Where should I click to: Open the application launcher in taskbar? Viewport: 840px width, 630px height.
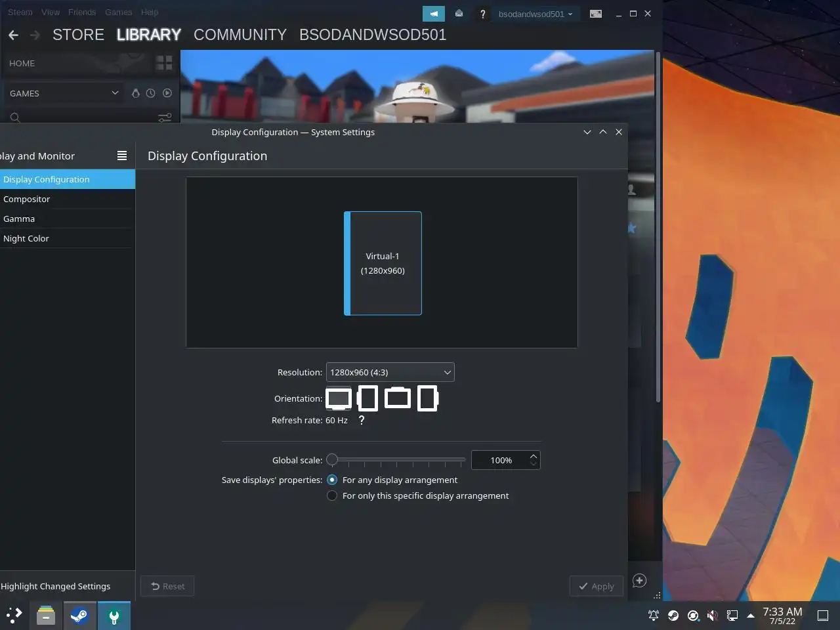(14, 616)
